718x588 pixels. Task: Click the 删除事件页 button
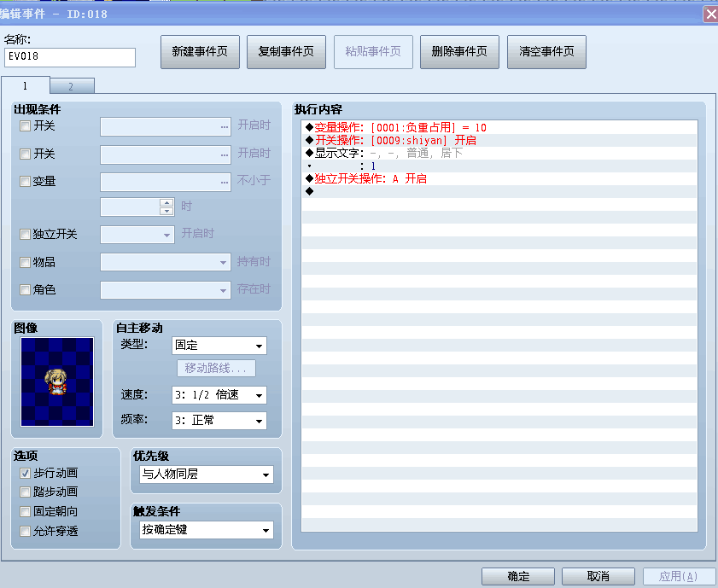459,52
